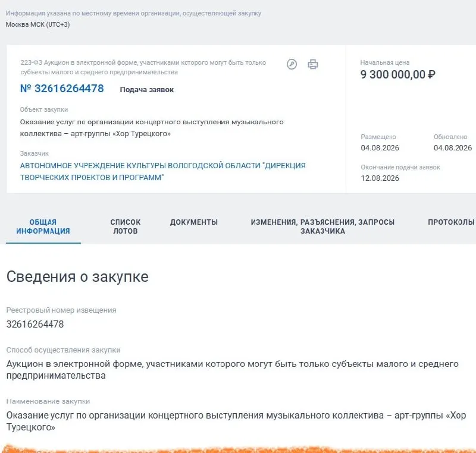Click the Способ осуществления закупки value text

[x=233, y=370]
